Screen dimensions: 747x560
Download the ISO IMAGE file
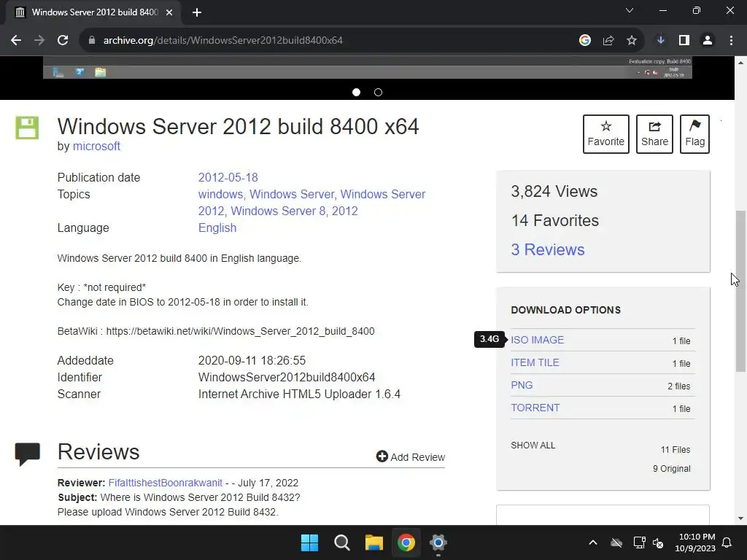538,340
